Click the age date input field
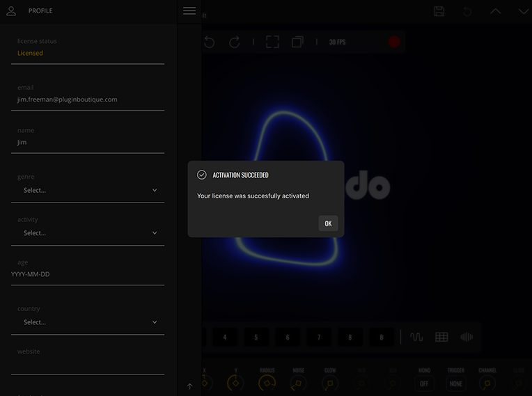Screen dimensions: 532x396 tap(88, 274)
